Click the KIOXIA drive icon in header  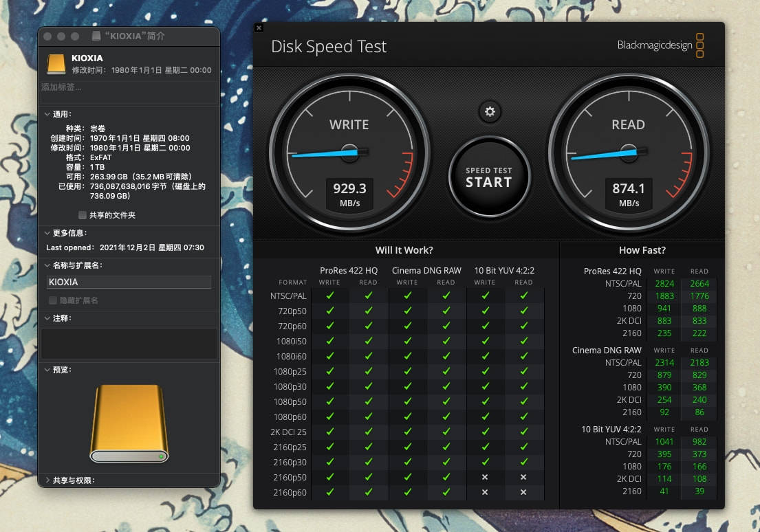56,64
